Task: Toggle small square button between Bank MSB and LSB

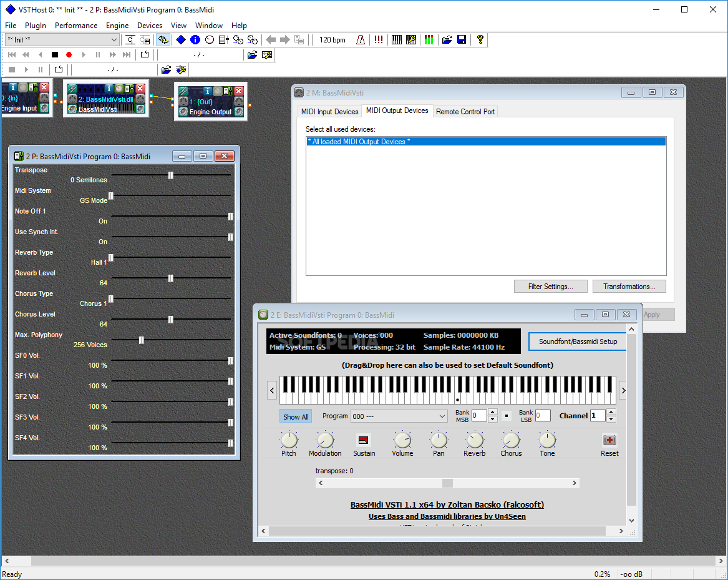Action: [x=507, y=416]
